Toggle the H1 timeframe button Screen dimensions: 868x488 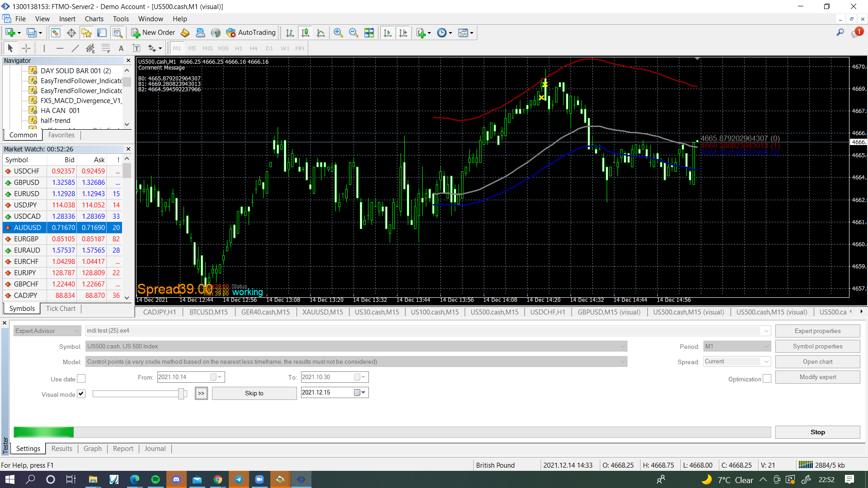pyautogui.click(x=238, y=48)
